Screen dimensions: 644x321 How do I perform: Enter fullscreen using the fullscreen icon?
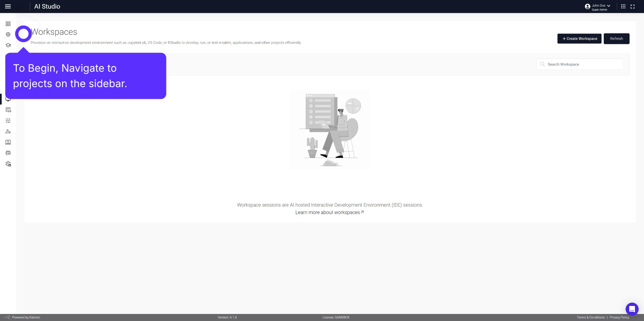pyautogui.click(x=633, y=6)
